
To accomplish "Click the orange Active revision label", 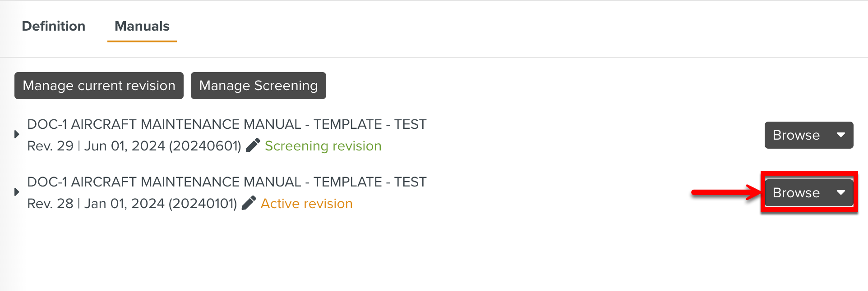I will pyautogui.click(x=307, y=204).
